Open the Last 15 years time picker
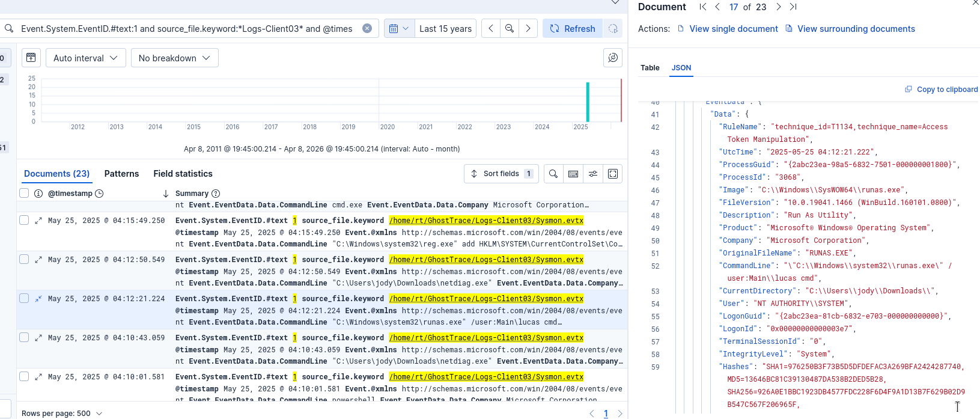This screenshot has height=419, width=980. pyautogui.click(x=445, y=28)
